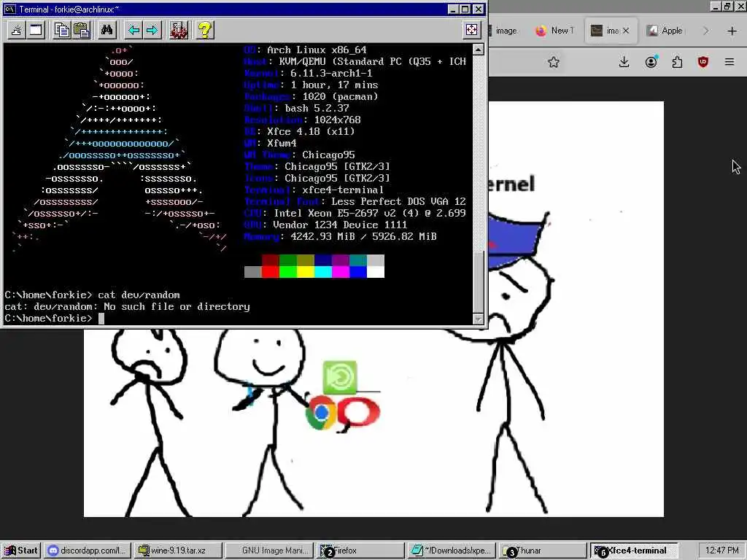Screen dimensions: 747x560
Task: Click 'Arch Linux x86_64' OS line
Action: tap(317, 50)
